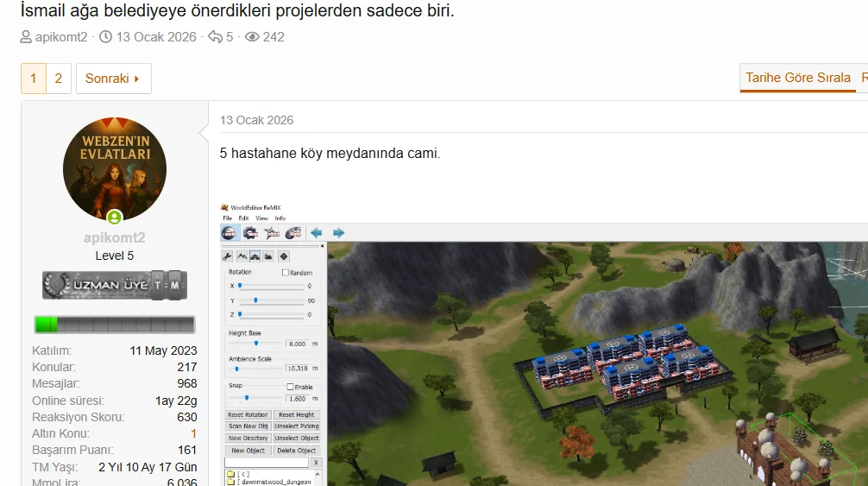Select the diamond-shaped tool icon
This screenshot has width=868, height=486.
coord(283,256)
